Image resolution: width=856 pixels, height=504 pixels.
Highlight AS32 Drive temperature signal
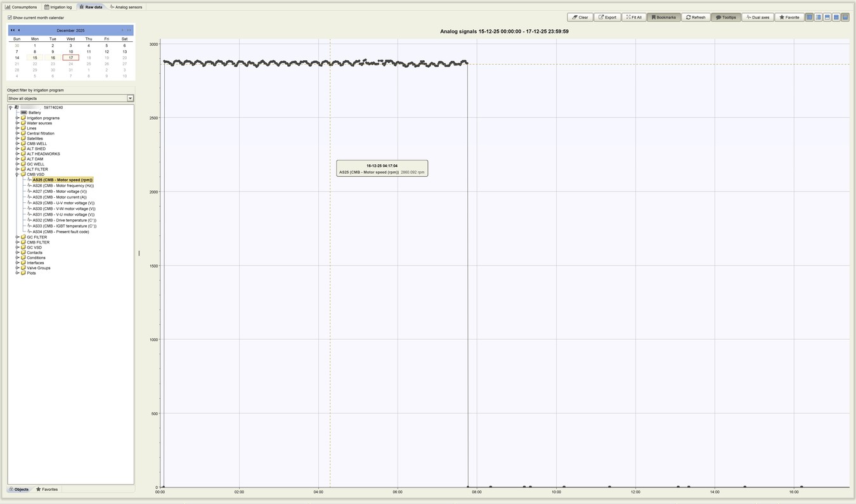click(x=63, y=220)
